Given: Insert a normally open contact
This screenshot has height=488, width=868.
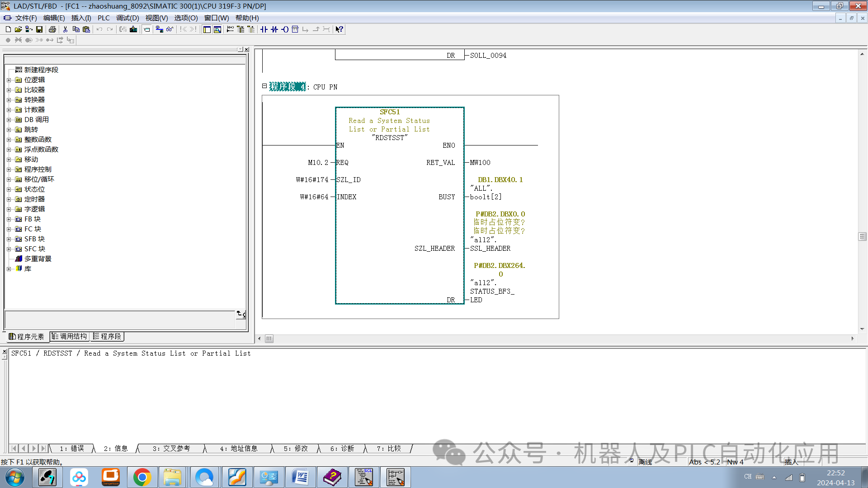Looking at the screenshot, I should coord(264,29).
